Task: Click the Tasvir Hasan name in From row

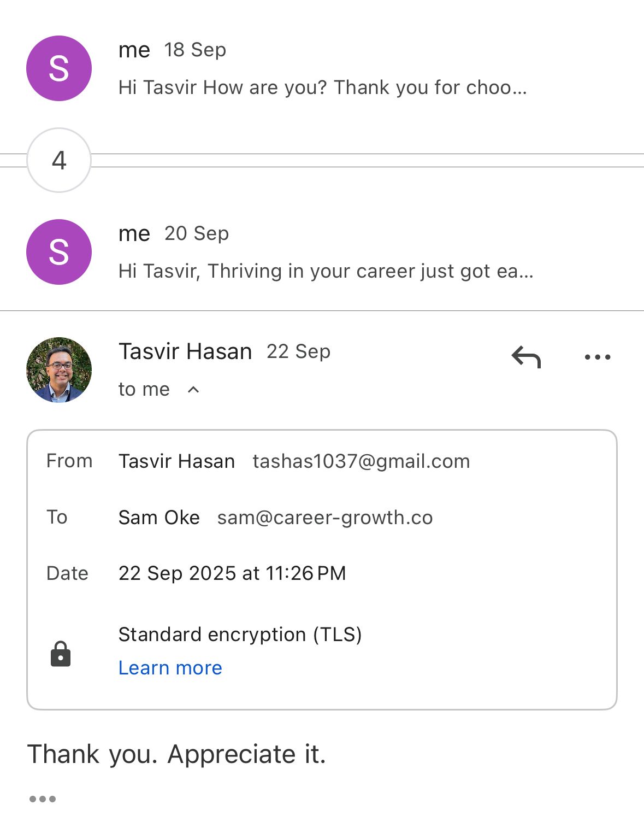Action: point(176,461)
